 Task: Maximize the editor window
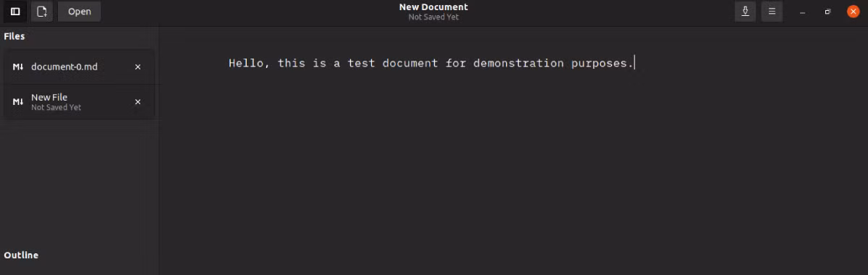click(x=828, y=12)
